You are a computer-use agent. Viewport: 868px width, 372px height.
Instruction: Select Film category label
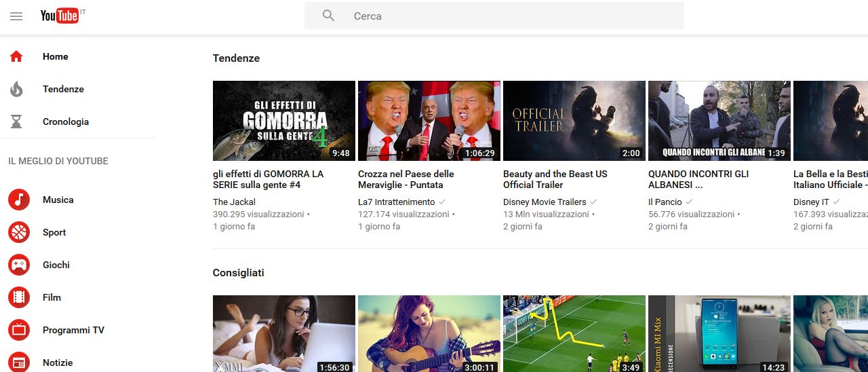click(52, 297)
